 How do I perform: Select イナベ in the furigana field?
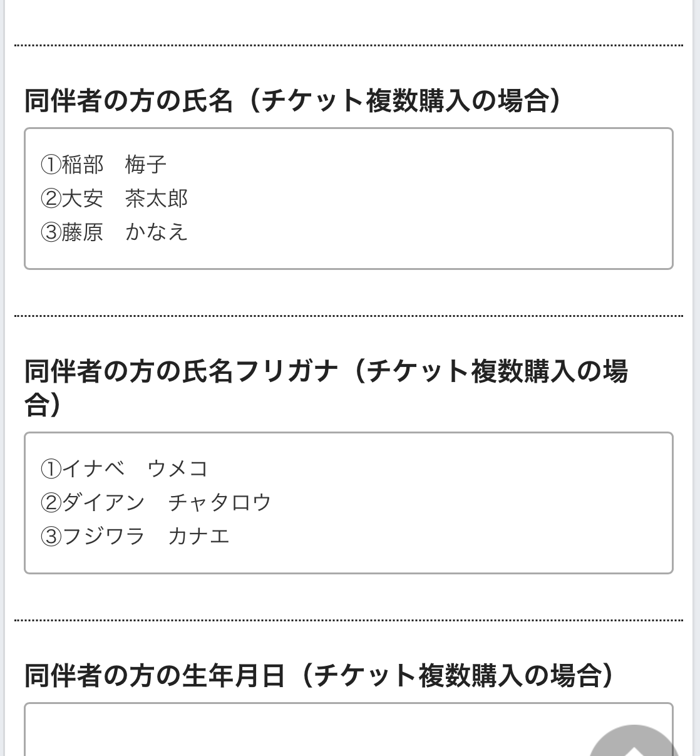point(94,469)
